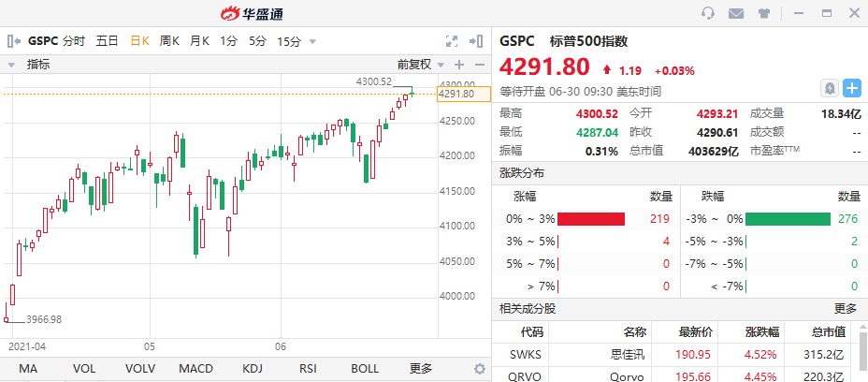Open the skin theme shirt icon
This screenshot has height=382, width=868.
click(x=764, y=13)
